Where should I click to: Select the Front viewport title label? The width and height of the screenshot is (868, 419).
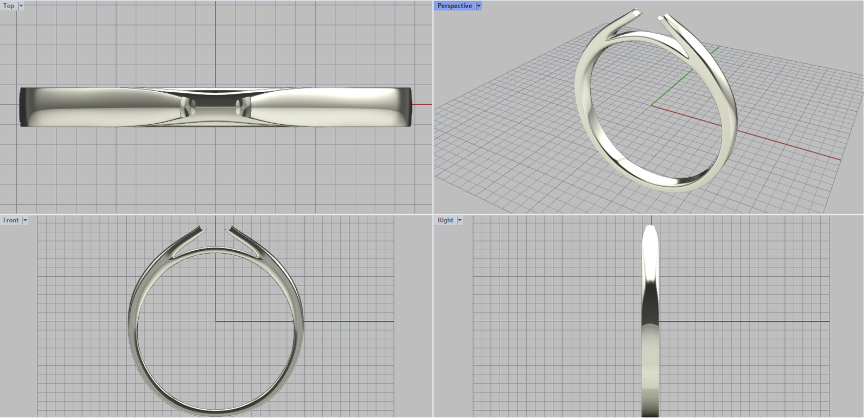point(11,220)
